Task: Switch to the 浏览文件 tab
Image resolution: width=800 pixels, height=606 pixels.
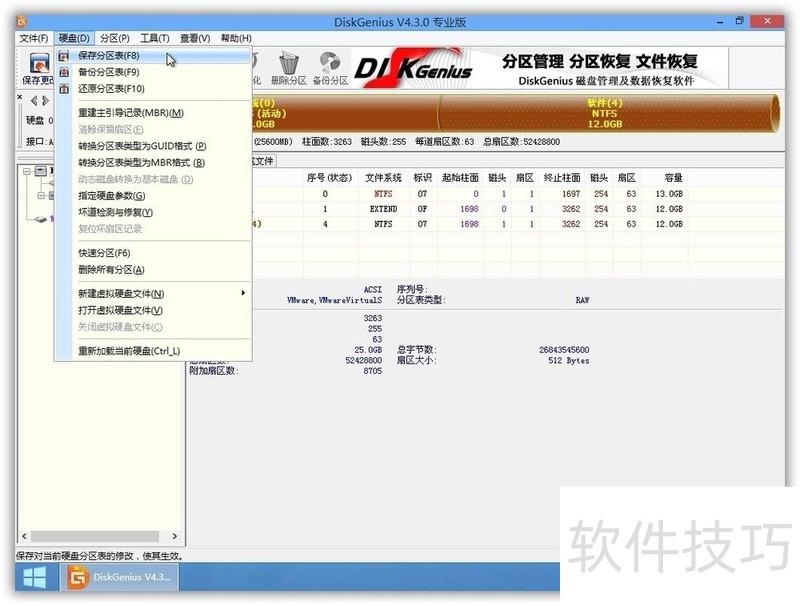Action: coord(263,161)
